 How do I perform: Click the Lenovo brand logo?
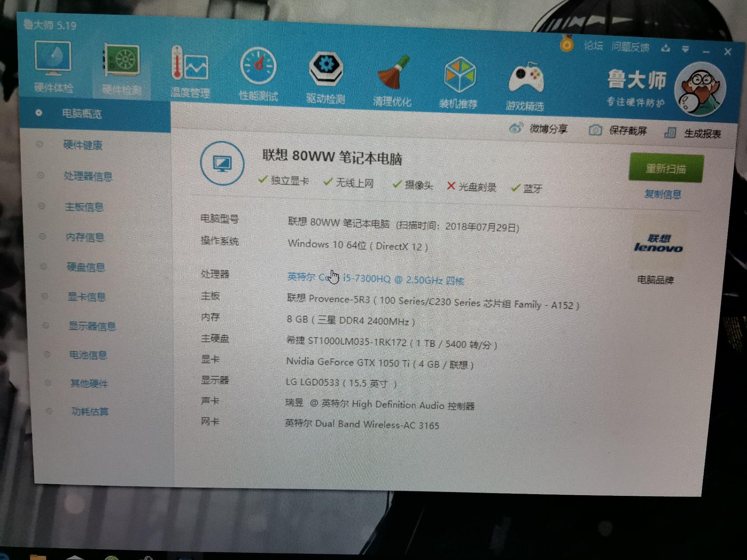[x=658, y=244]
